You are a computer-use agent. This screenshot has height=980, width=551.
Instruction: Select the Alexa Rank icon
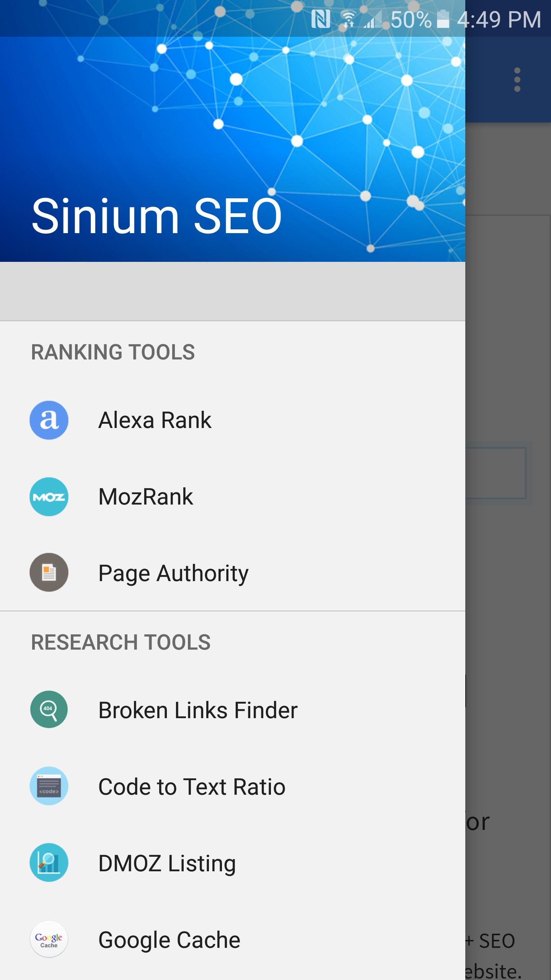pyautogui.click(x=49, y=420)
